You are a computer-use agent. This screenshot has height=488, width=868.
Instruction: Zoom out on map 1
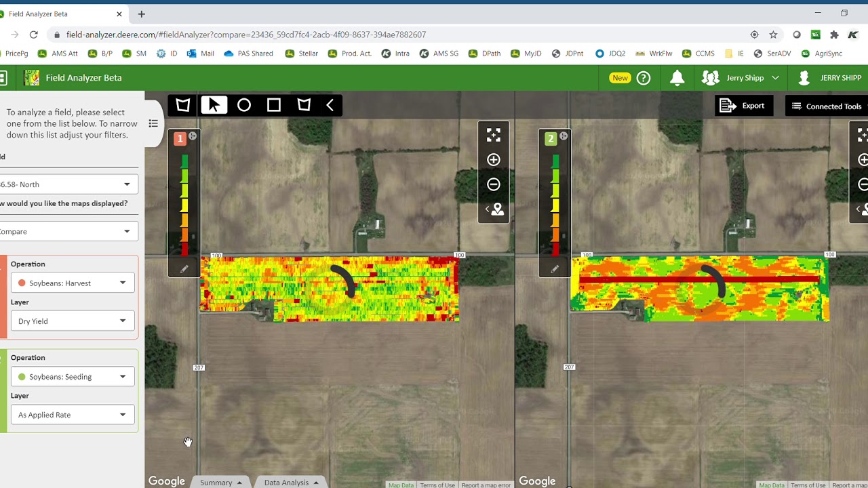point(494,184)
